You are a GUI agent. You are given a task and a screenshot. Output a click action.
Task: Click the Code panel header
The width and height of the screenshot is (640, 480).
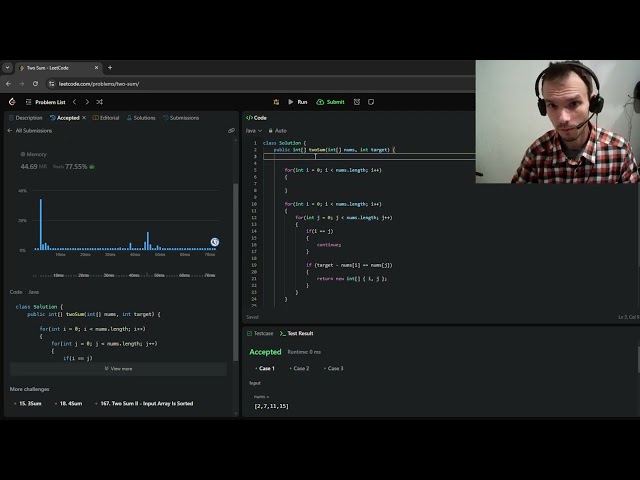coord(256,118)
